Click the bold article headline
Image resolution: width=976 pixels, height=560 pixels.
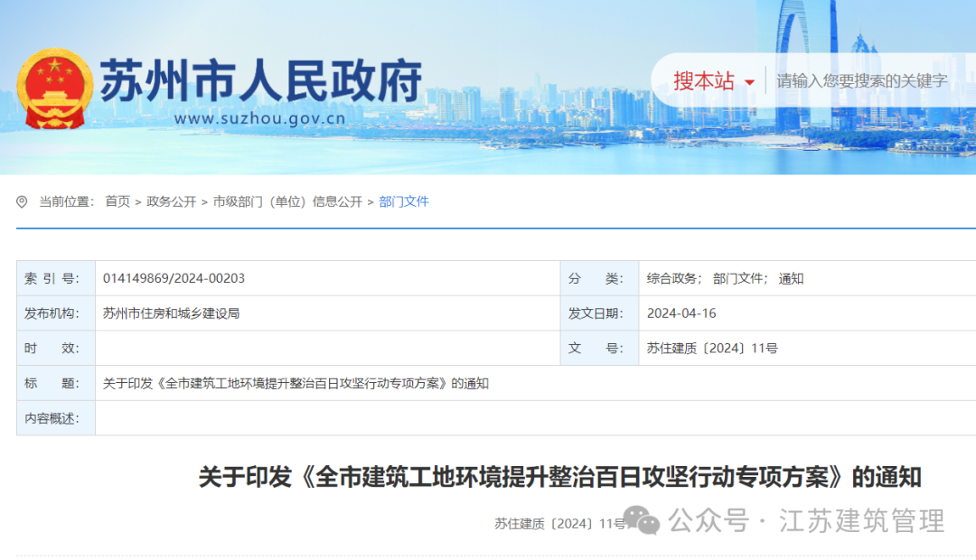pyautogui.click(x=559, y=477)
